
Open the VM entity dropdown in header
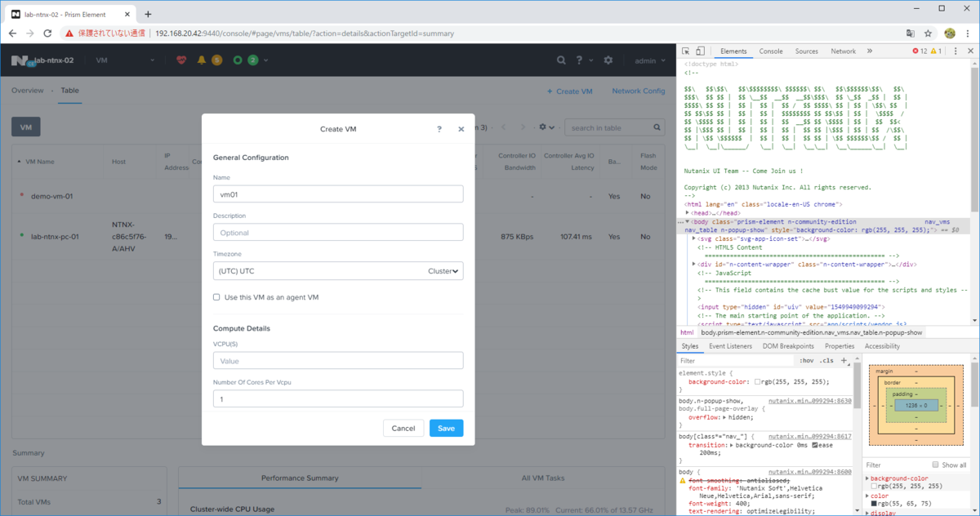coord(125,60)
